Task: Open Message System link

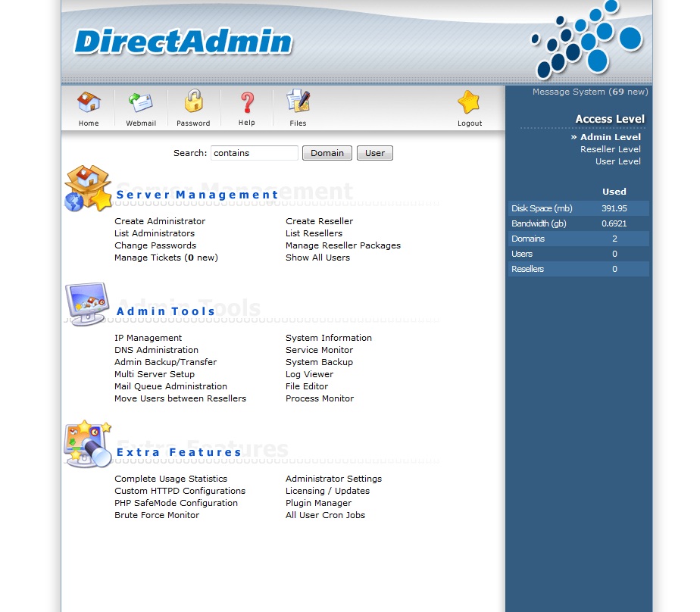Action: [590, 92]
